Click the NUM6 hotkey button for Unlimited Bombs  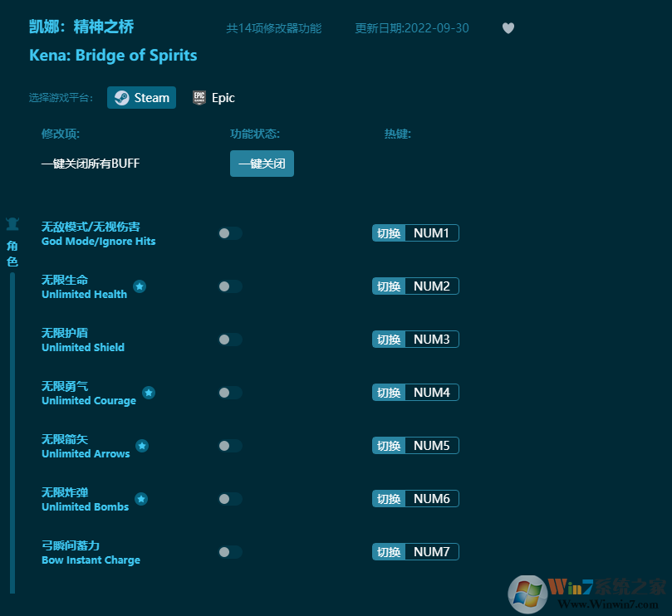[431, 499]
